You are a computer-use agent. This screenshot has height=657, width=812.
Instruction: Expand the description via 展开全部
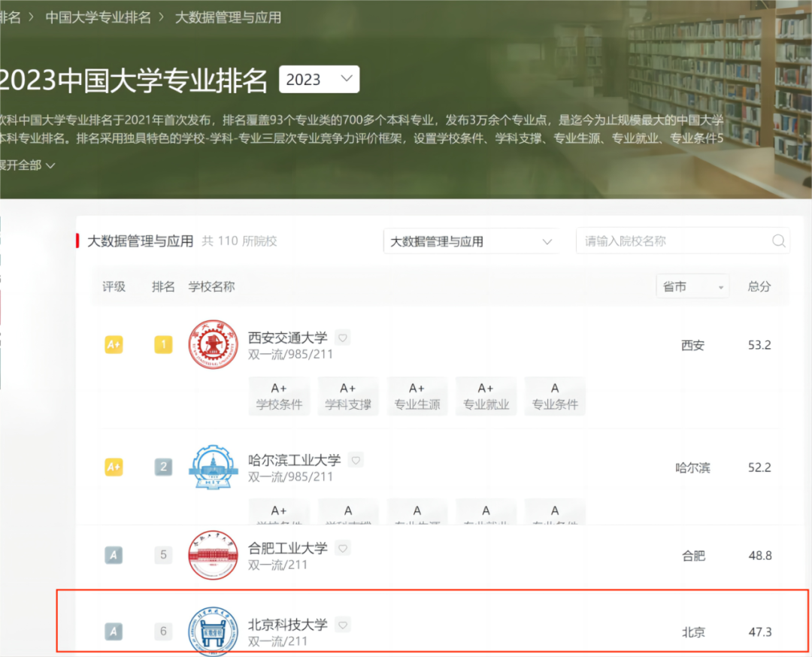point(27,165)
